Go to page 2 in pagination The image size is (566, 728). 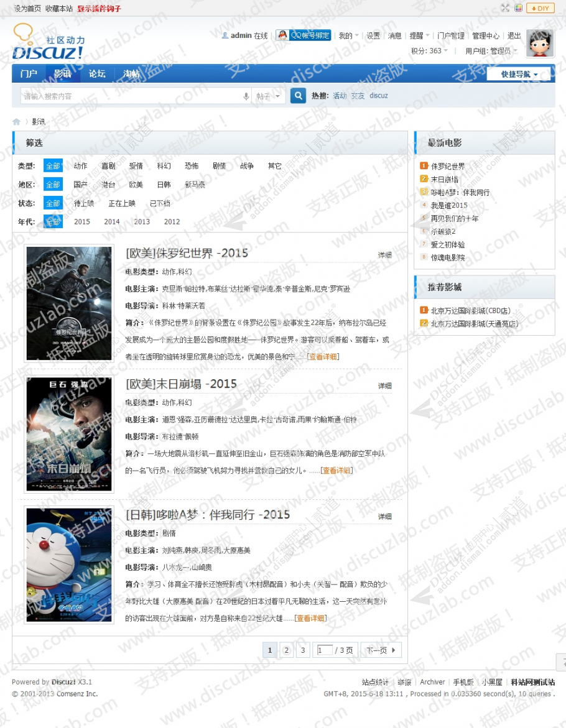287,650
